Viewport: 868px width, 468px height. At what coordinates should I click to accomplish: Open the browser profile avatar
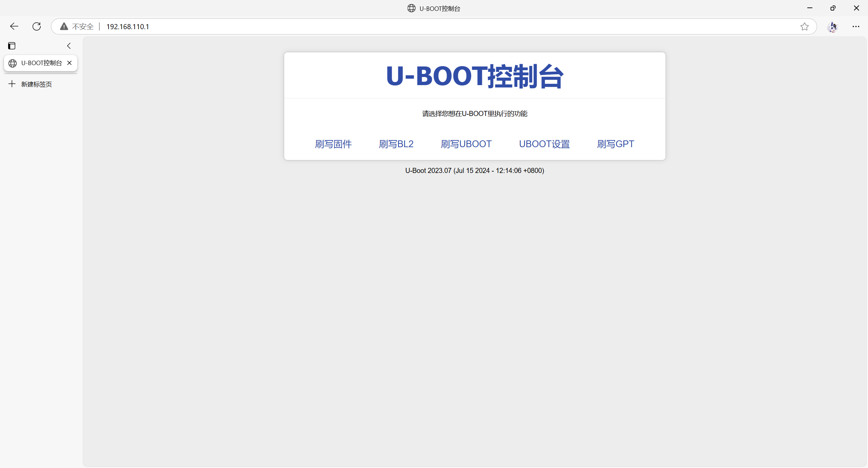click(x=832, y=26)
